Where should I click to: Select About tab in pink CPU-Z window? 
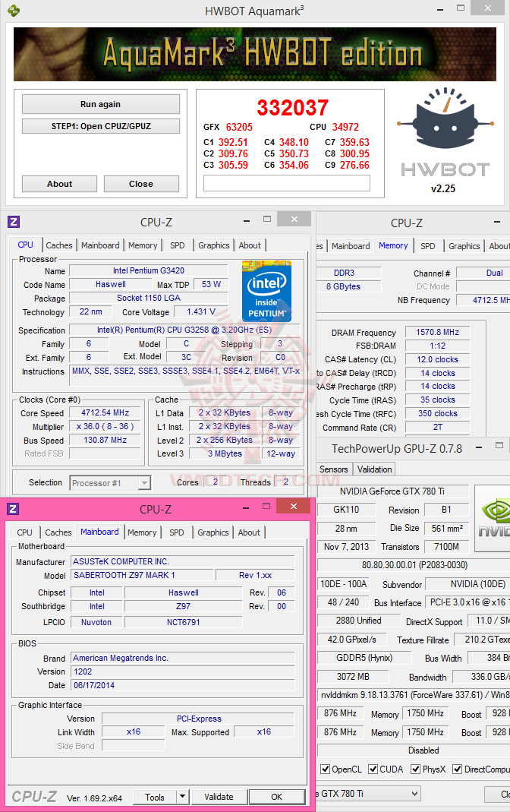tap(249, 532)
